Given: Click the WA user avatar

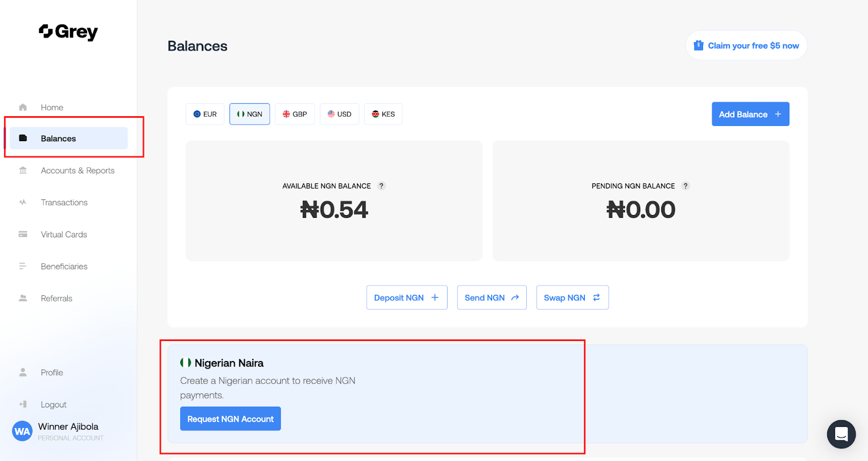Looking at the screenshot, I should [22, 431].
